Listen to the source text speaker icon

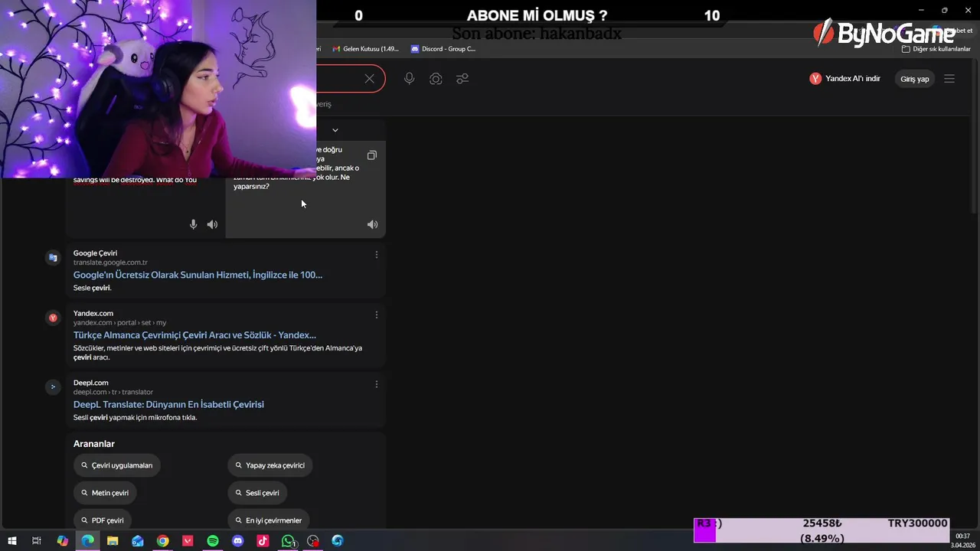pos(212,224)
